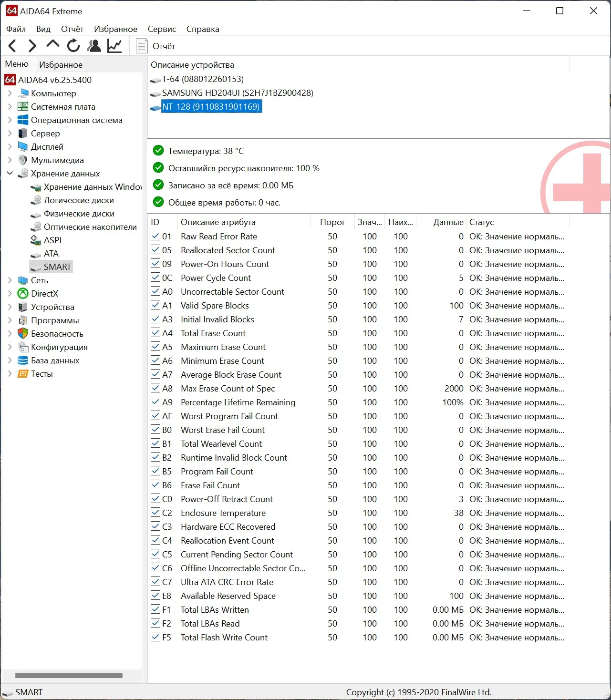Click the Сеть network icon
611x700 pixels.
pyautogui.click(x=23, y=280)
